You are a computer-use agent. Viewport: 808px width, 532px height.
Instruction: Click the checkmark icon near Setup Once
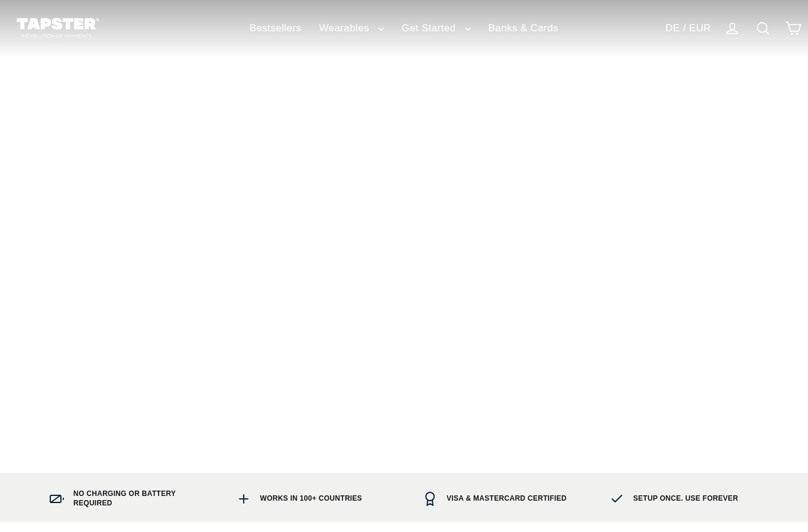[617, 499]
